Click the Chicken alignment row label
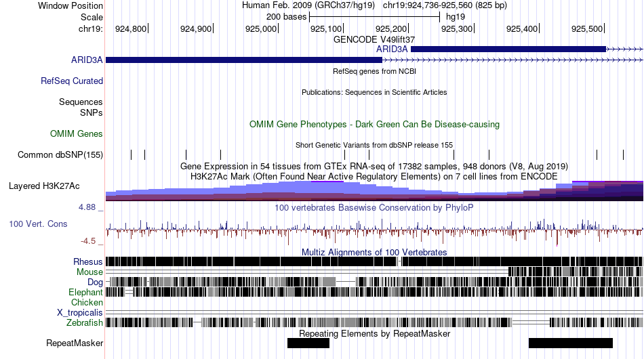The height and width of the screenshot is (359, 644). coord(87,302)
